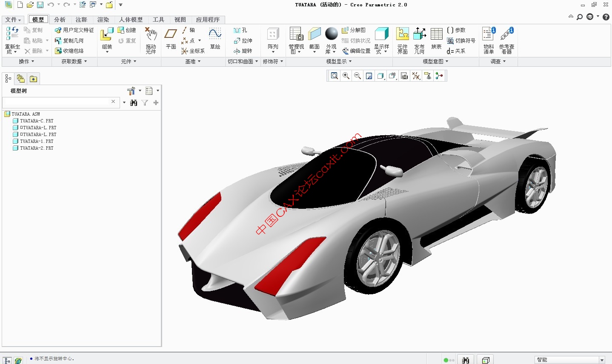Expand the Get Data (获取数据) group
612x364 pixels.
click(x=74, y=62)
